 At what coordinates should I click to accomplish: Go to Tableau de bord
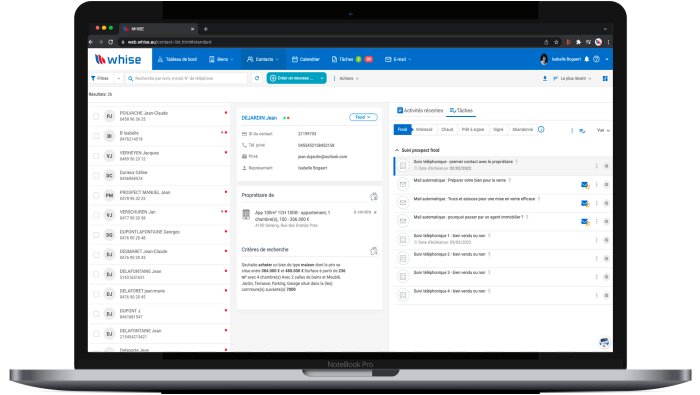177,59
